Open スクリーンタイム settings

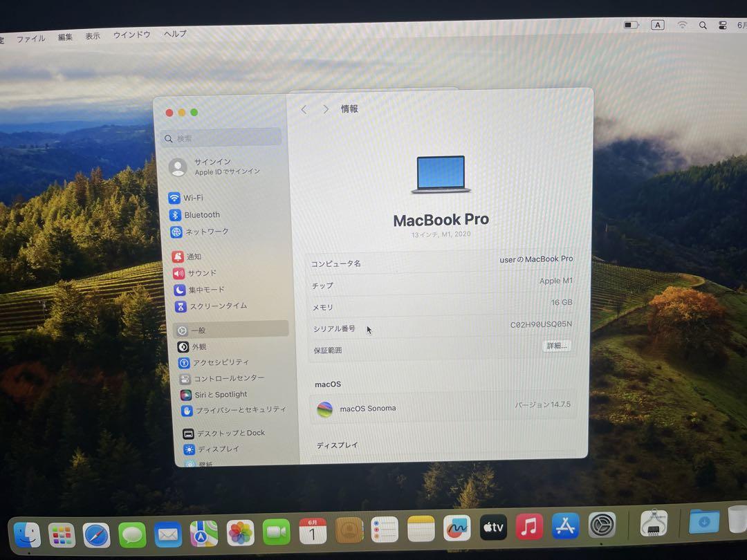click(x=211, y=306)
